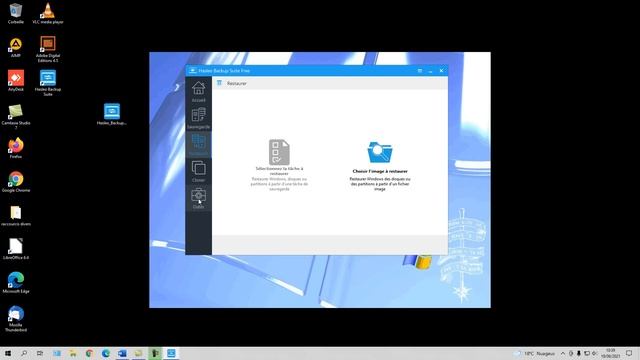The height and width of the screenshot is (360, 640).
Task: Launch Firefox desktop shortcut
Action: 16,148
